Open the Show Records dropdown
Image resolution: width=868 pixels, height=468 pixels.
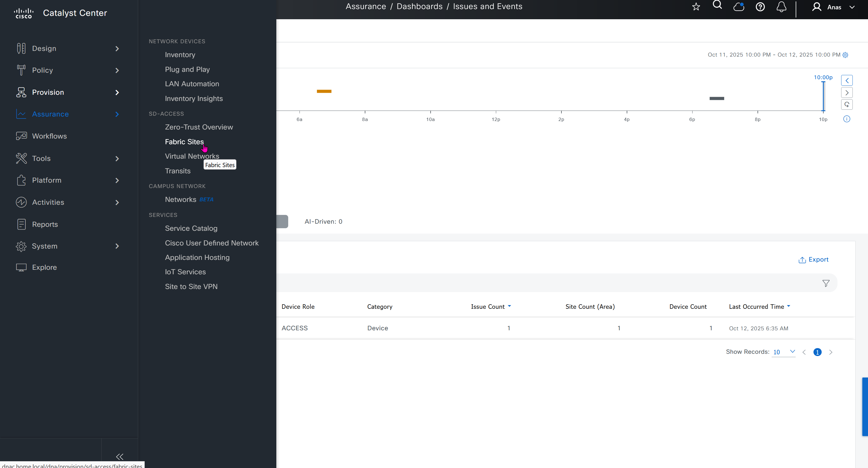784,352
